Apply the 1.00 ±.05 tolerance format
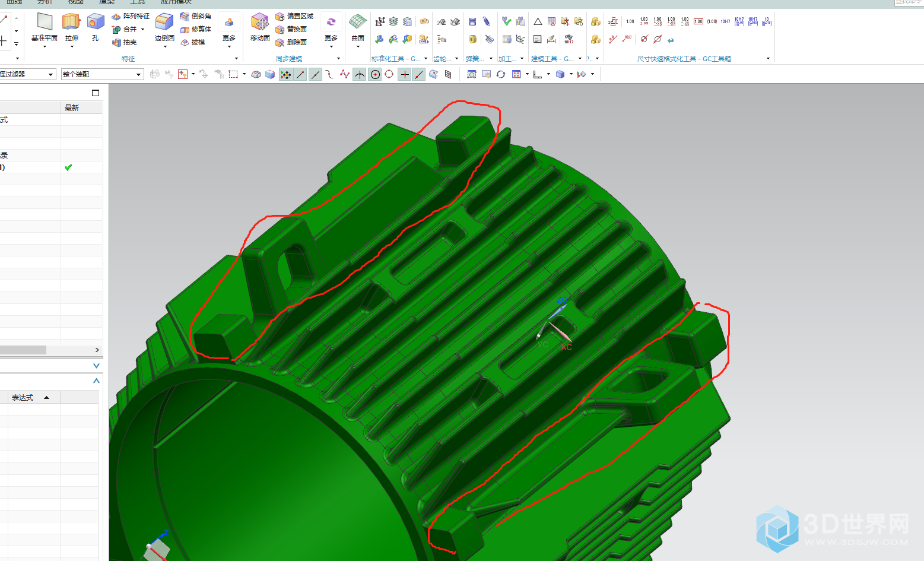 (x=644, y=22)
